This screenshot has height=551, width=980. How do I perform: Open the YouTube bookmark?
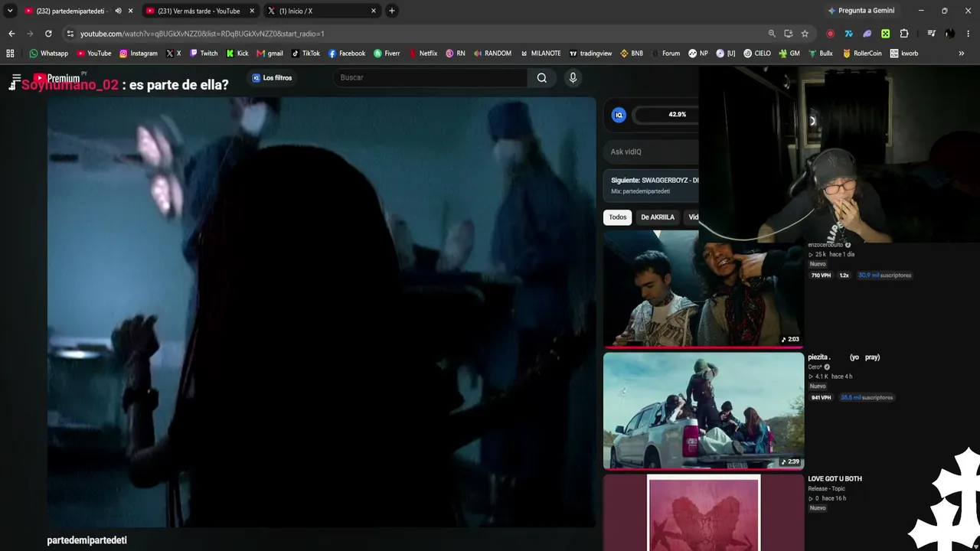(x=93, y=54)
